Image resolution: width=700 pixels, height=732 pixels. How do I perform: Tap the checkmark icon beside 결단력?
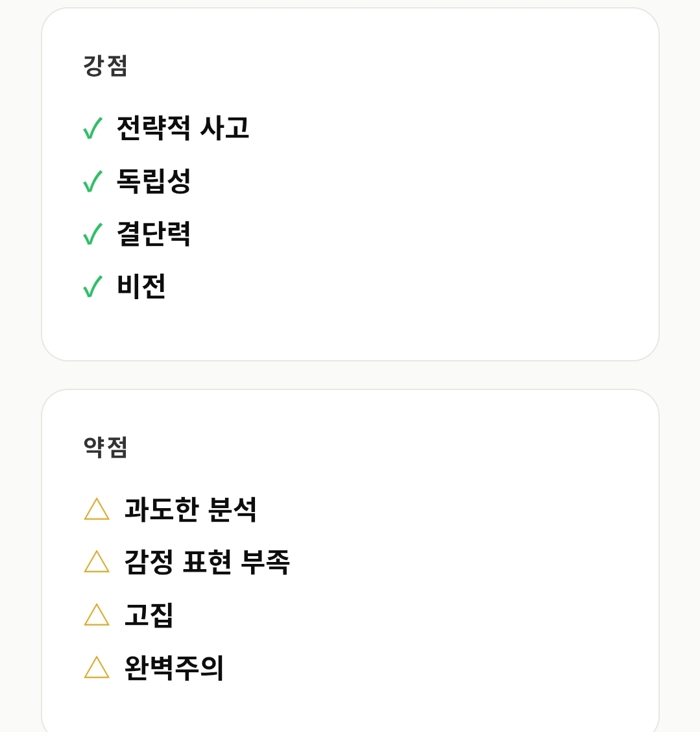pos(93,234)
